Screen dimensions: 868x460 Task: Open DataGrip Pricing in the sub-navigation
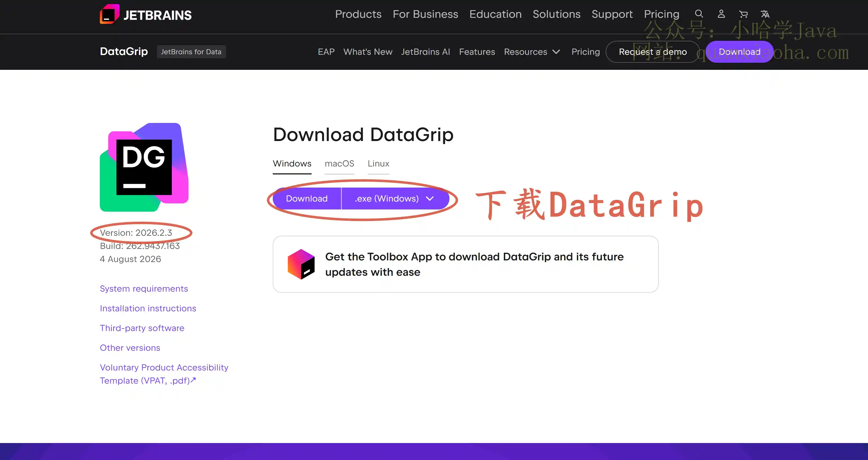586,51
